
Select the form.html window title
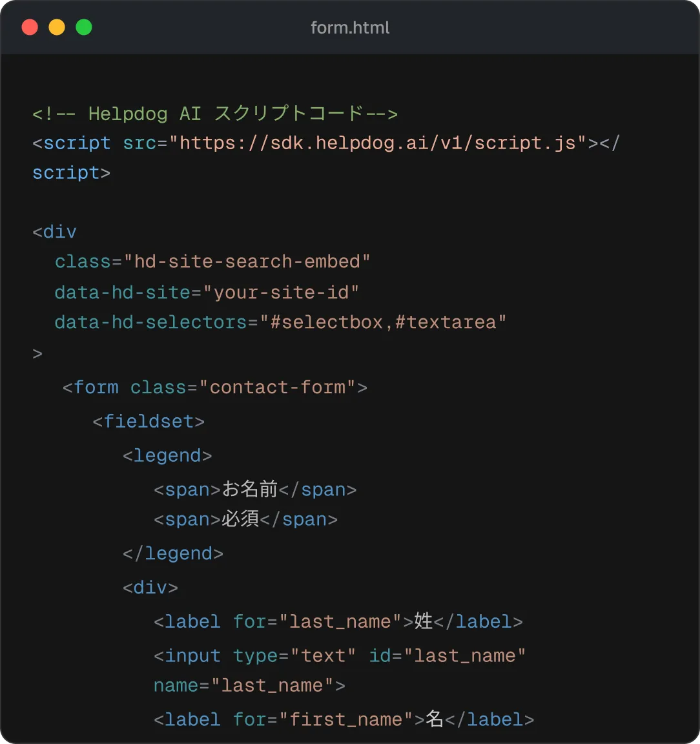click(350, 28)
